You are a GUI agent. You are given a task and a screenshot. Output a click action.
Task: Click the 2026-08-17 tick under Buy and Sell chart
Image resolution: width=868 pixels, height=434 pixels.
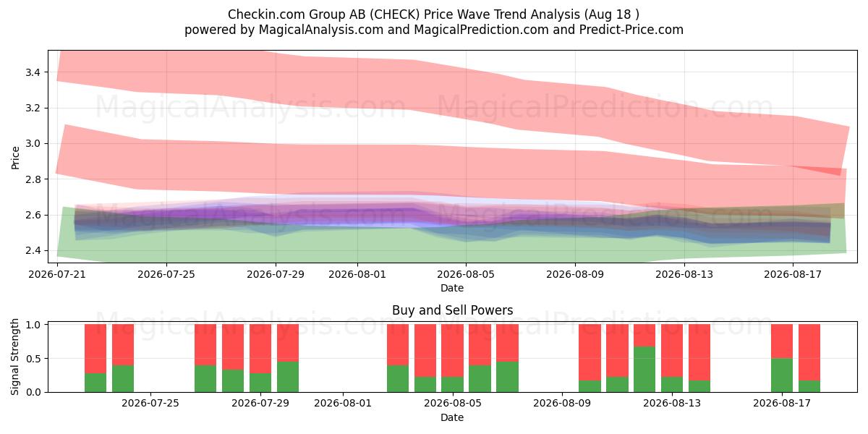click(782, 404)
